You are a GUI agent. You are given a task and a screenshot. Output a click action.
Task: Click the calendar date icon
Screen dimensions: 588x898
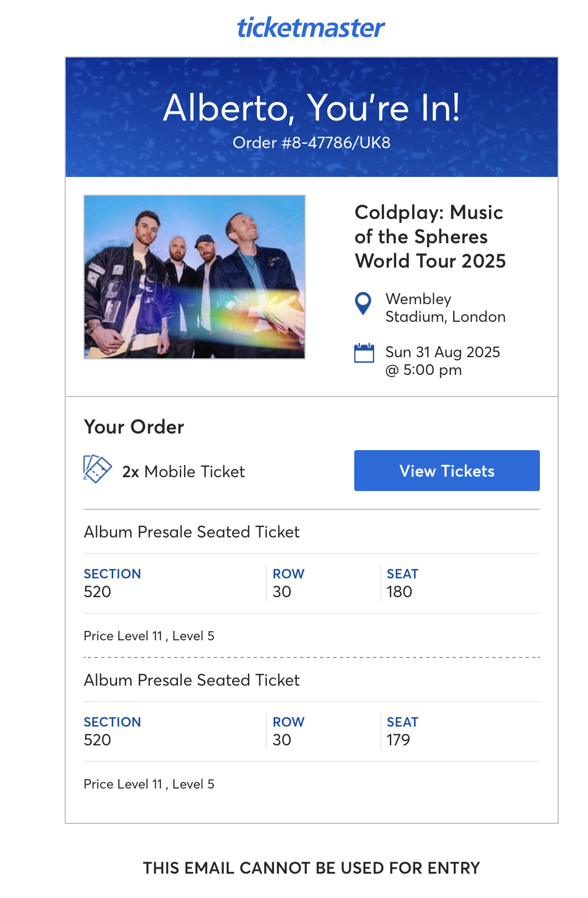pos(364,353)
